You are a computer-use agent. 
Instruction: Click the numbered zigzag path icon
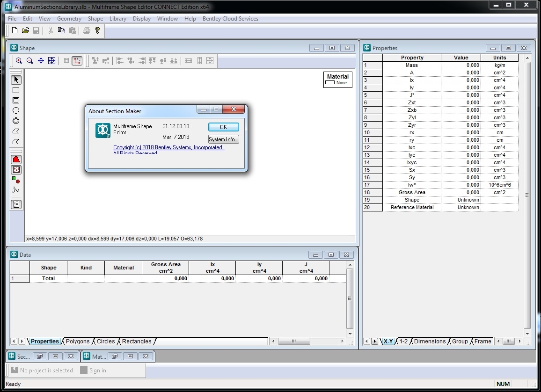tap(16, 191)
